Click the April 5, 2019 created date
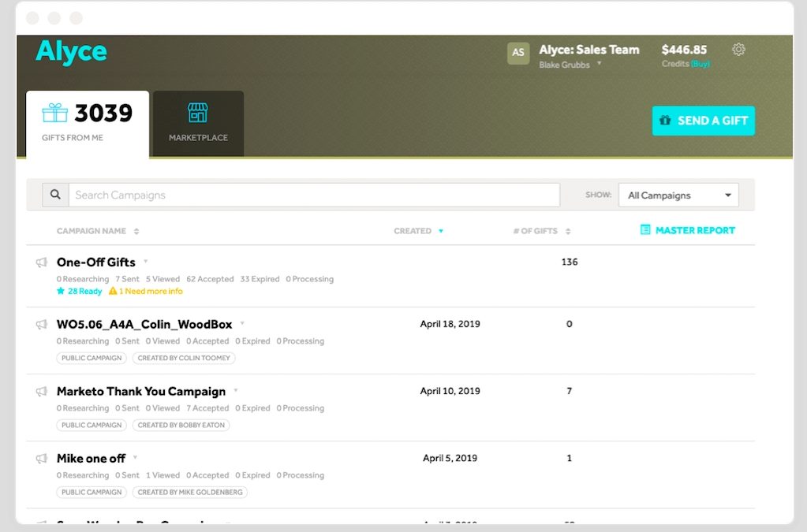807x532 pixels. (x=450, y=458)
